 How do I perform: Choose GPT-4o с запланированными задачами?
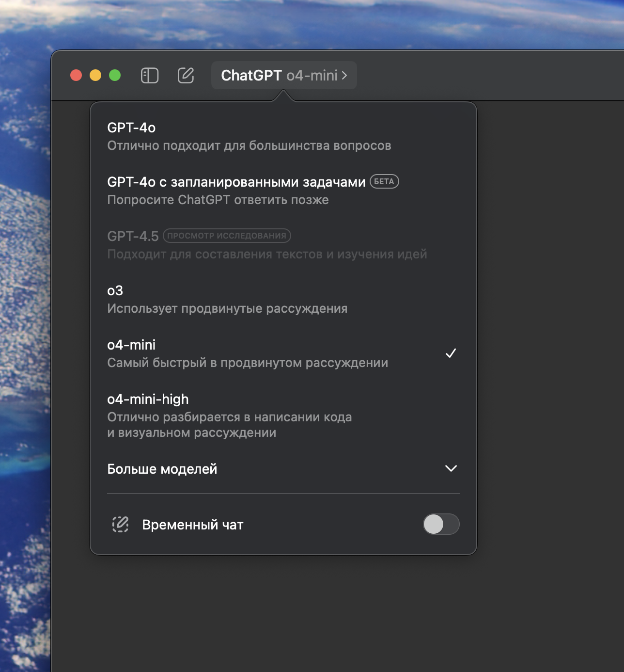point(283,191)
